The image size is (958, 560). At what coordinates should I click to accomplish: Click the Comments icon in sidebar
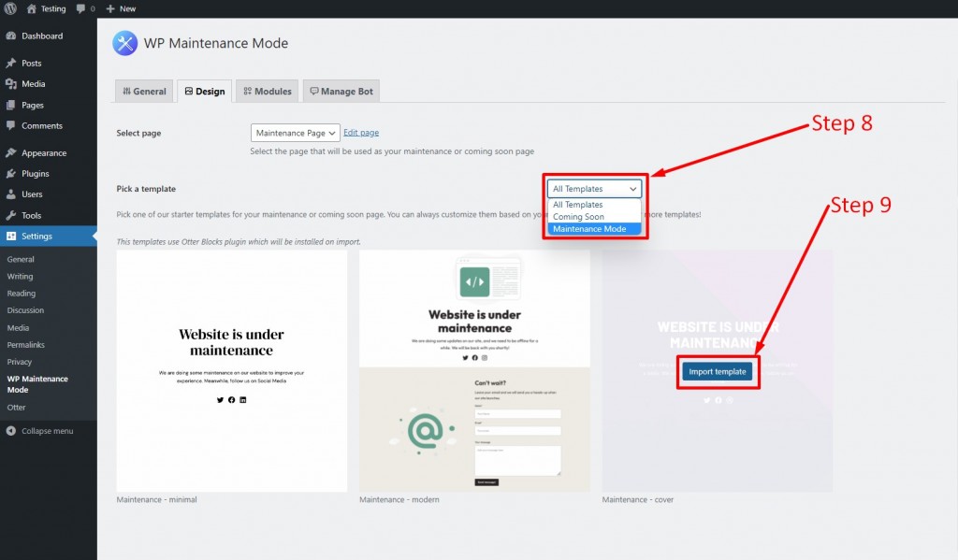click(11, 126)
